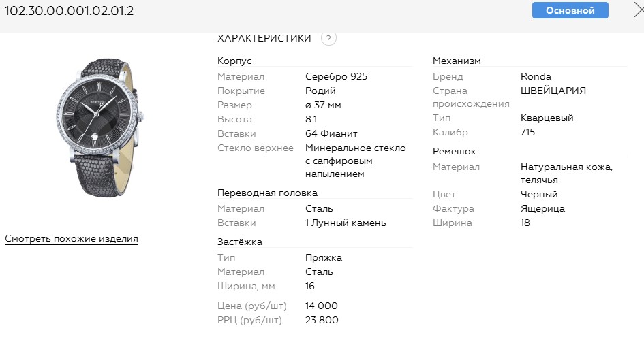Click the help question mark beside Характеристики
Image resolution: width=644 pixels, height=343 pixels.
click(x=328, y=39)
